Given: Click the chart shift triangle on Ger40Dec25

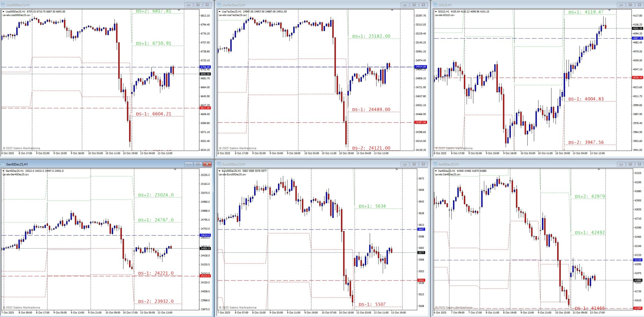Looking at the screenshot, I should [x=175, y=170].
